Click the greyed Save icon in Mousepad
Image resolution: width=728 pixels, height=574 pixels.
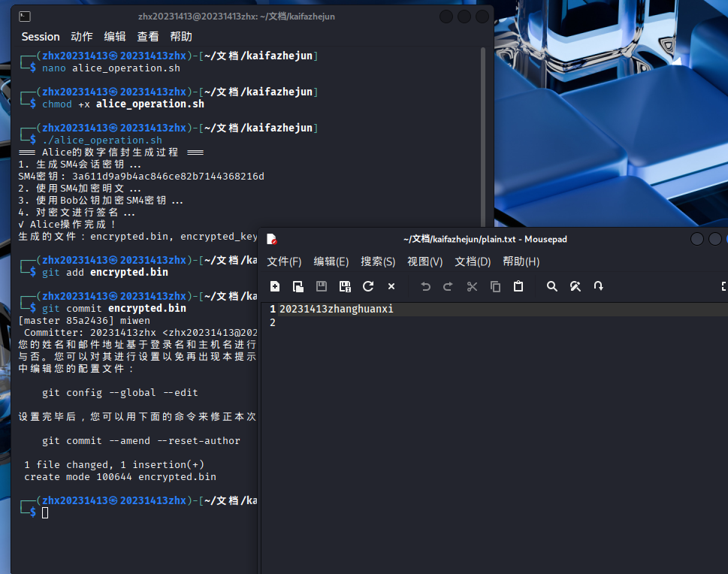click(322, 286)
